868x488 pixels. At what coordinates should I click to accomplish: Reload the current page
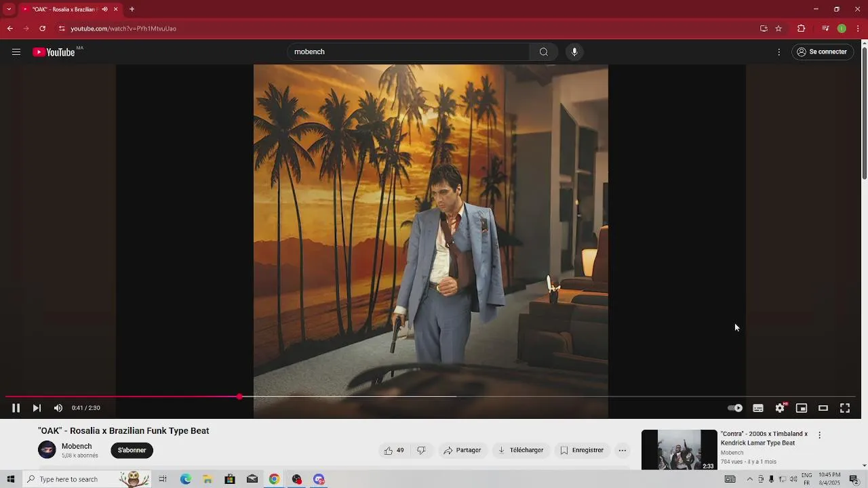42,28
